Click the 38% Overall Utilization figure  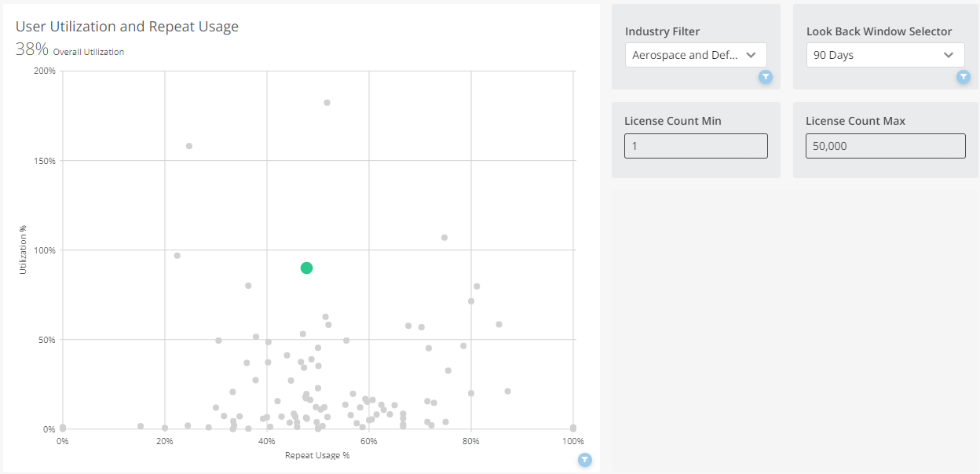pos(32,49)
